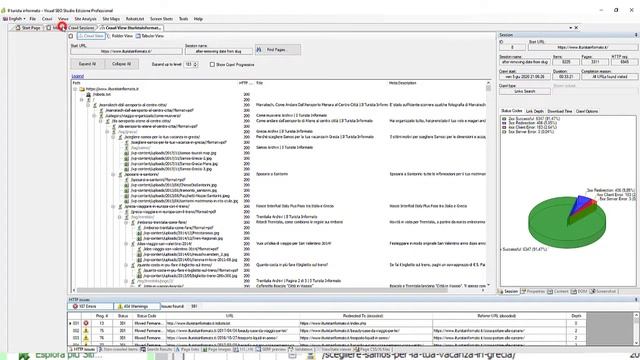
Task: Open the Robots.txt menu
Action: pyautogui.click(x=135, y=19)
